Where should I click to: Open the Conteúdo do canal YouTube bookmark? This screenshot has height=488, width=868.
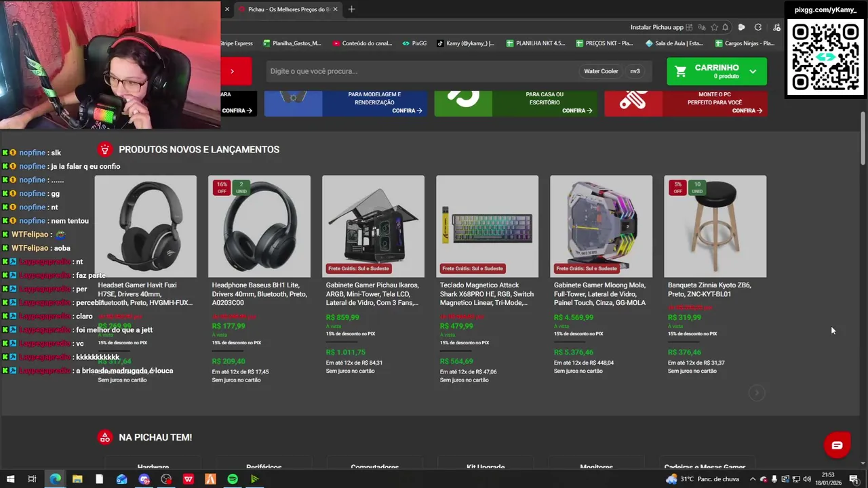tap(362, 43)
